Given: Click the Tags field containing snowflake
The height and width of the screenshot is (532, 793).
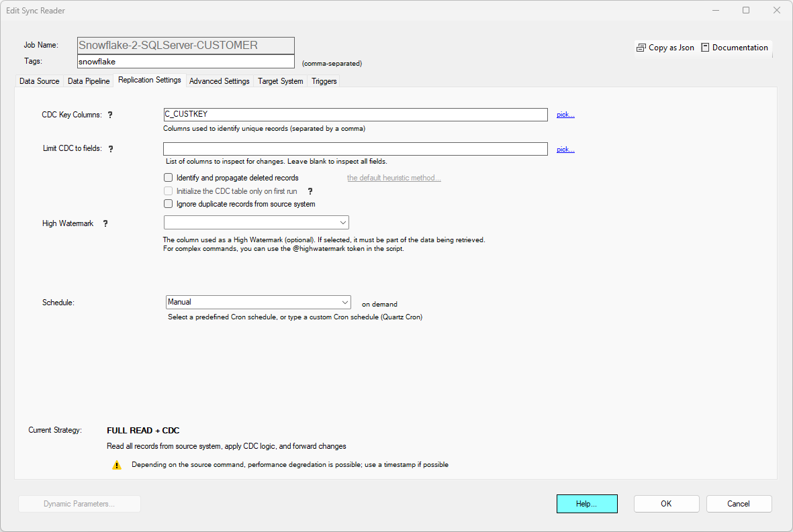Looking at the screenshot, I should (x=185, y=62).
